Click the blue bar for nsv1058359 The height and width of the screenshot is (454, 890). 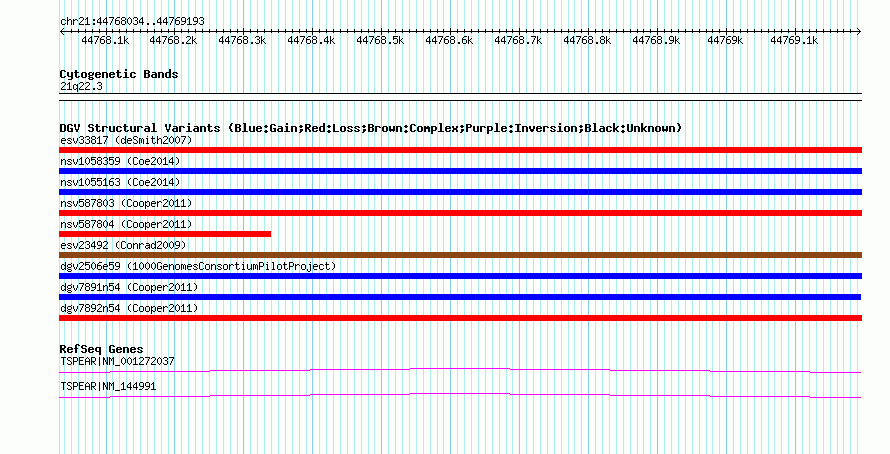[x=460, y=171]
